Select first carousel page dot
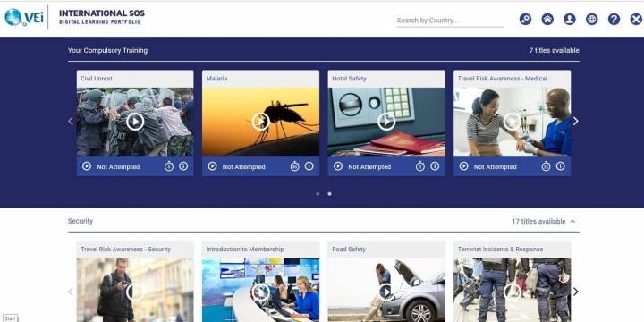This screenshot has height=322, width=644. coord(318,194)
